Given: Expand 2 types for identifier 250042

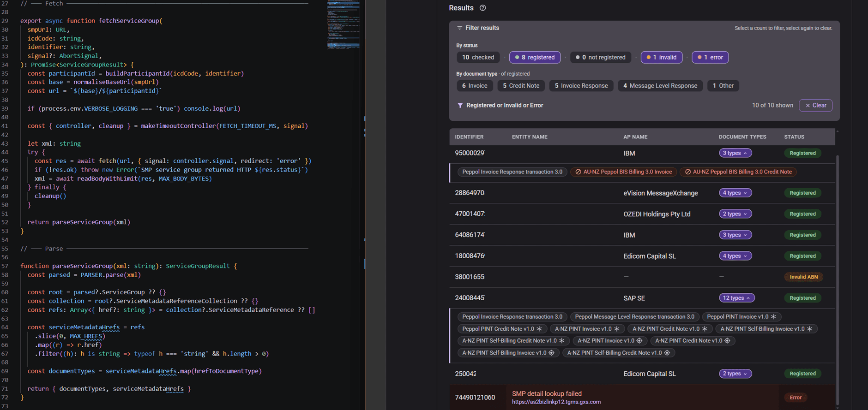Looking at the screenshot, I should (735, 374).
